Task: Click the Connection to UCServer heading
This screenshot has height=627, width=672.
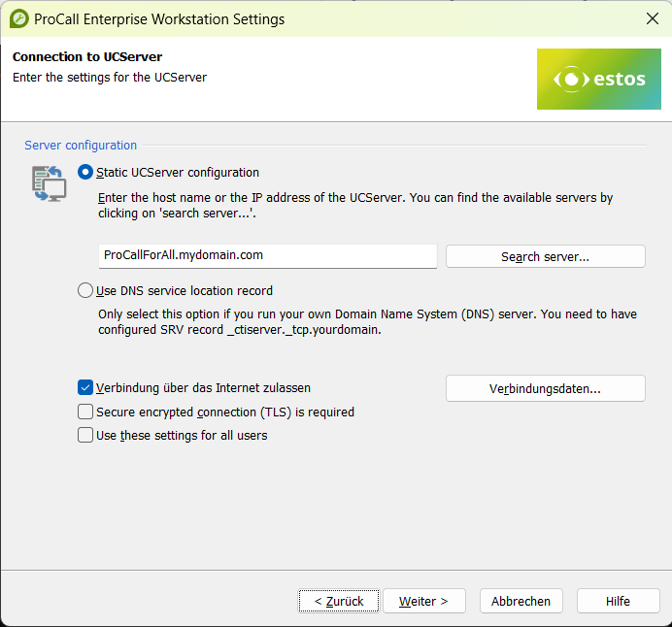Action: pyautogui.click(x=87, y=57)
